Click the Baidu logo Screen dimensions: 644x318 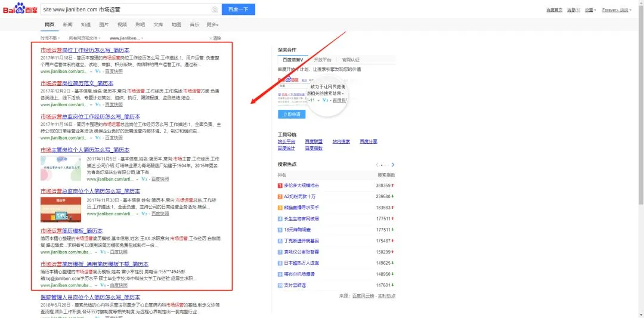[20, 8]
